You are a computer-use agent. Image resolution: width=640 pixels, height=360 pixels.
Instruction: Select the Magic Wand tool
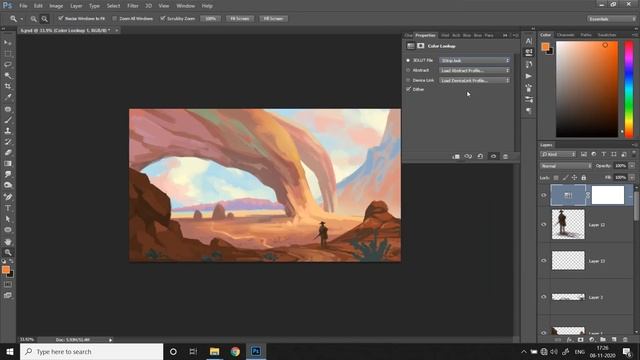(x=8, y=76)
